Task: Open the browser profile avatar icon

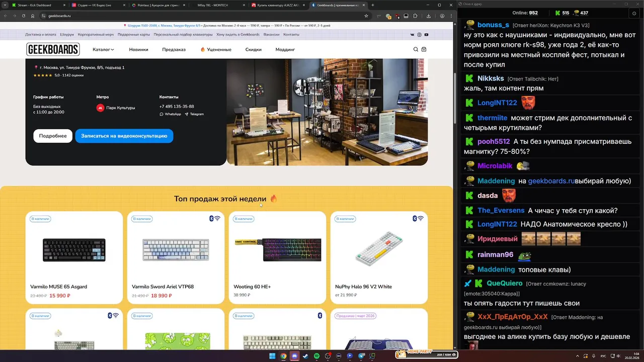Action: 442,16
